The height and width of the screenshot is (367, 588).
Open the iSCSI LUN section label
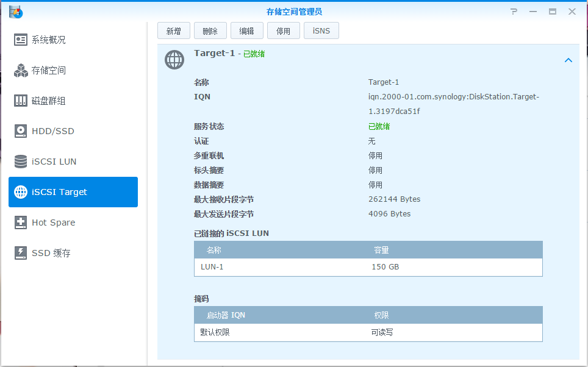(54, 162)
